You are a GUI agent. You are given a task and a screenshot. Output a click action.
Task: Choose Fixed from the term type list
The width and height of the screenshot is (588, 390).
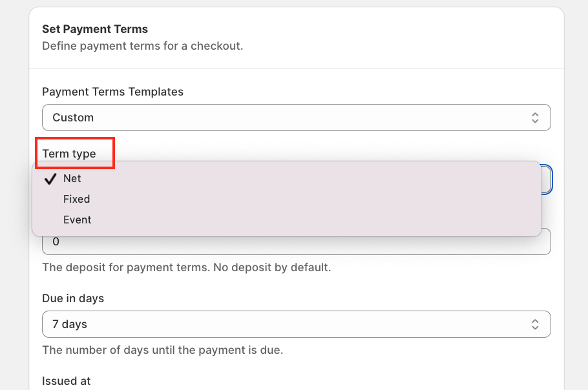click(76, 200)
